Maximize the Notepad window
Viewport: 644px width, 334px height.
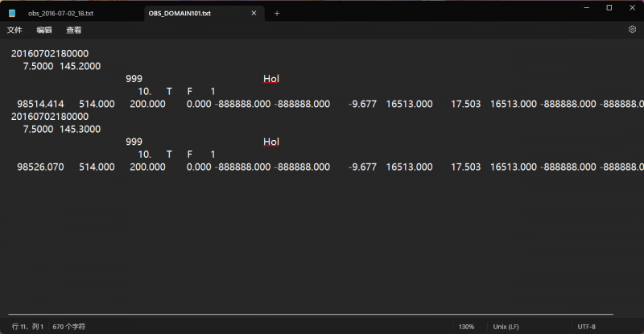(609, 8)
